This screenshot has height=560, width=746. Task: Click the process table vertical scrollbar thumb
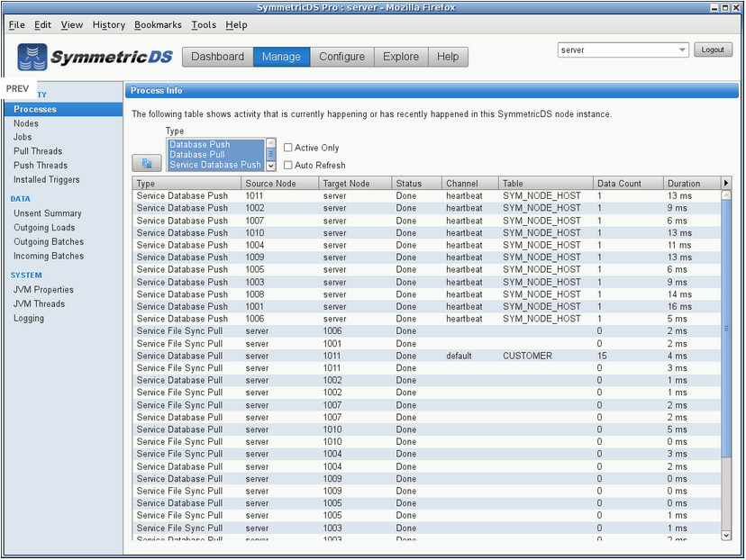(x=726, y=328)
